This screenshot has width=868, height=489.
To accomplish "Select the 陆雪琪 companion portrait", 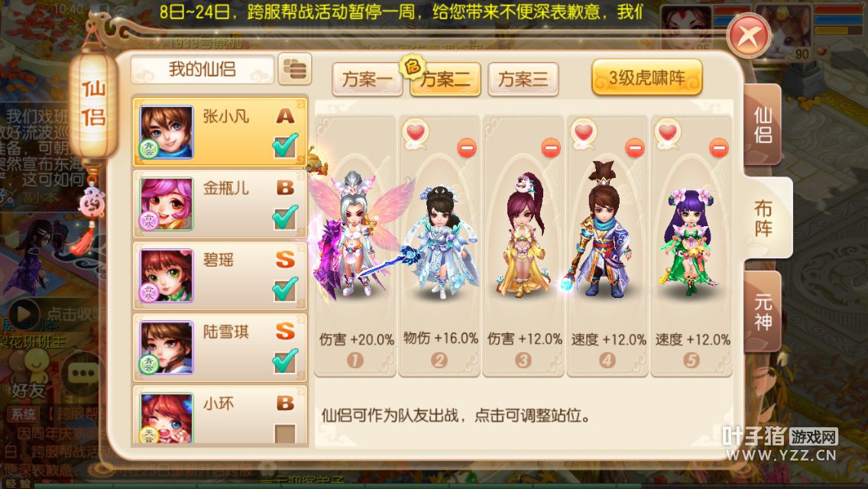I will (166, 347).
